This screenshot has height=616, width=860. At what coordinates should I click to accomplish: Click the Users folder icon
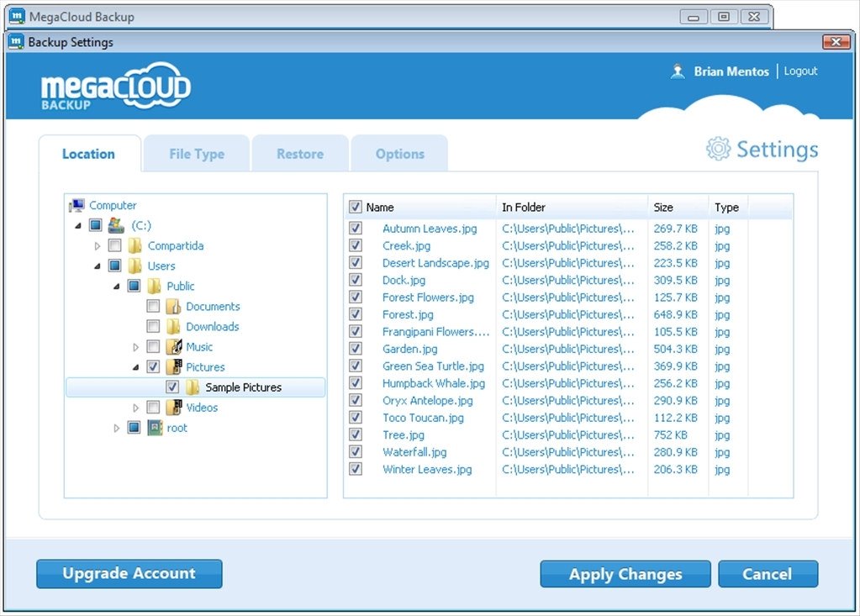(135, 266)
